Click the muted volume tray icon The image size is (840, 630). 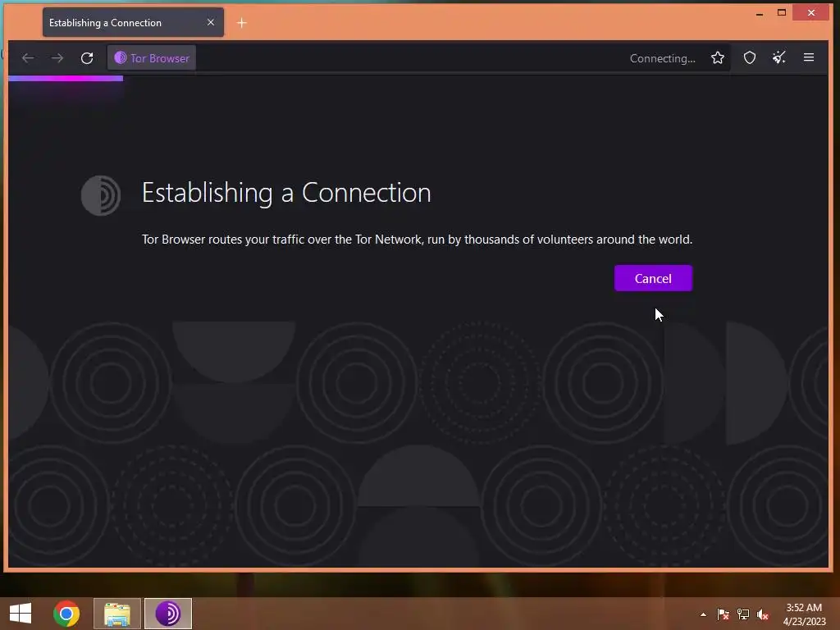tap(763, 614)
